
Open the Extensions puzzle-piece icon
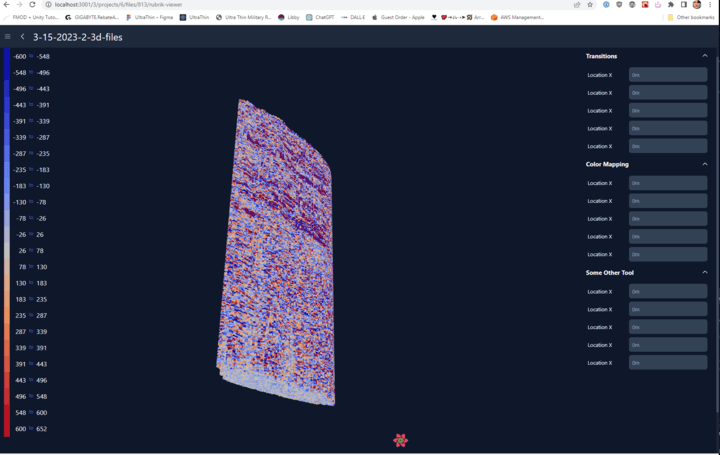[671, 5]
